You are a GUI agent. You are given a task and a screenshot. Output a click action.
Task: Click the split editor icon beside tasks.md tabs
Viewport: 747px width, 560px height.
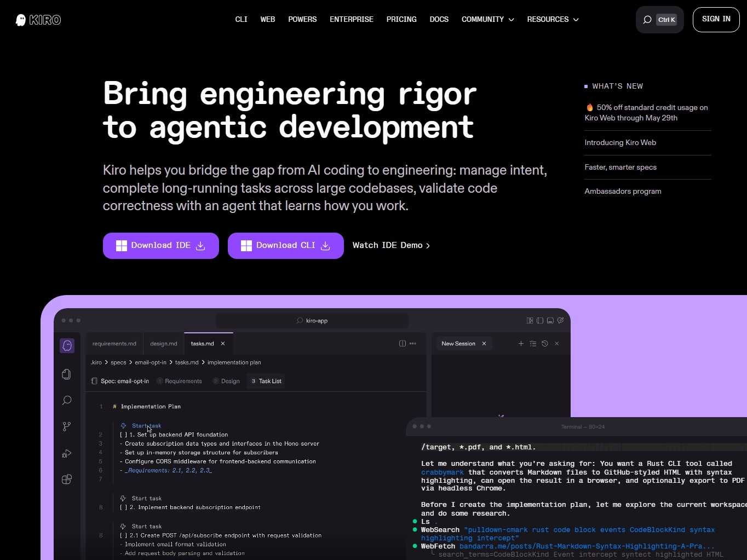pos(403,344)
